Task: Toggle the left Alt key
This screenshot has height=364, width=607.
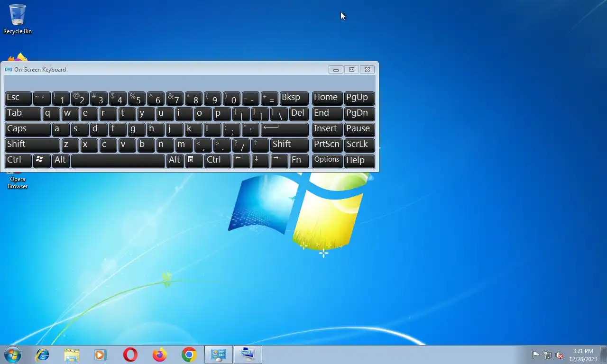Action: (61, 161)
